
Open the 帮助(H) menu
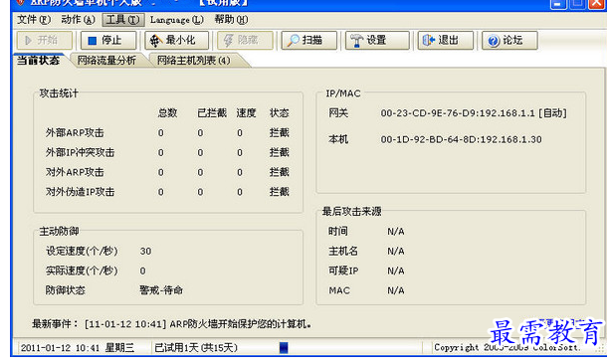[x=231, y=20]
